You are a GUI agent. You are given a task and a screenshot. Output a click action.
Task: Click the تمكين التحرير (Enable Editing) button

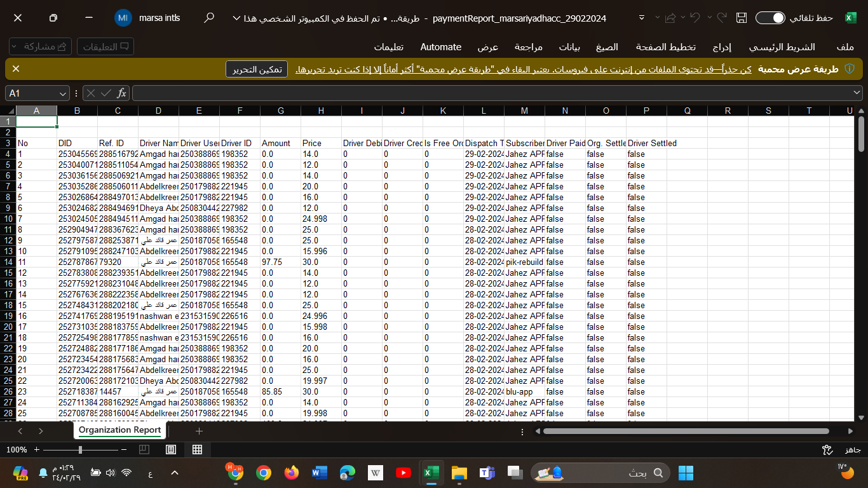257,69
